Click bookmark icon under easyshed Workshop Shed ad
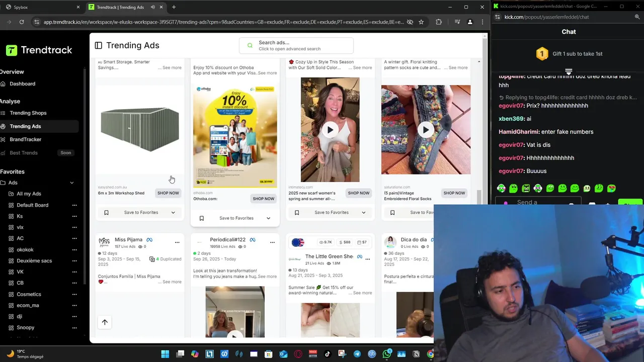This screenshot has height=362, width=644. tap(106, 213)
